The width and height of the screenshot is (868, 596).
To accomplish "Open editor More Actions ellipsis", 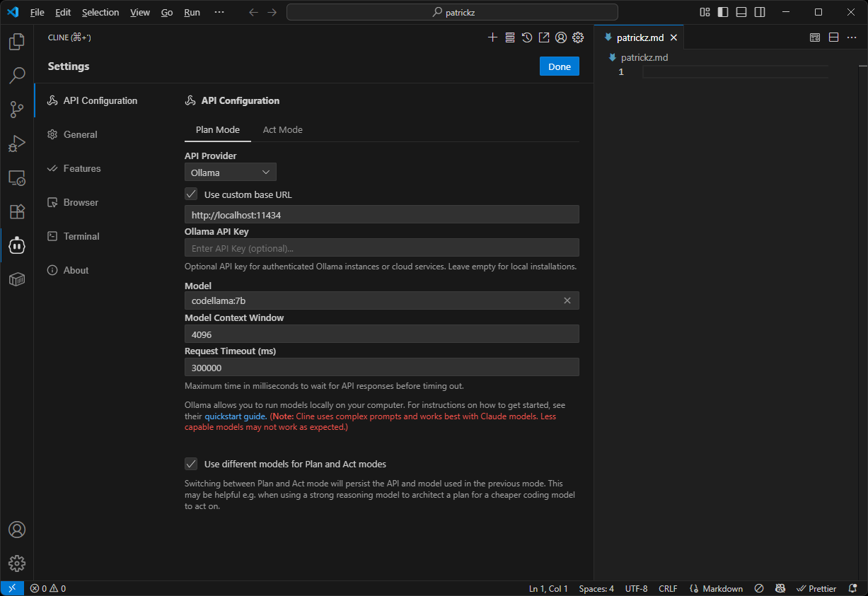I will tap(852, 37).
